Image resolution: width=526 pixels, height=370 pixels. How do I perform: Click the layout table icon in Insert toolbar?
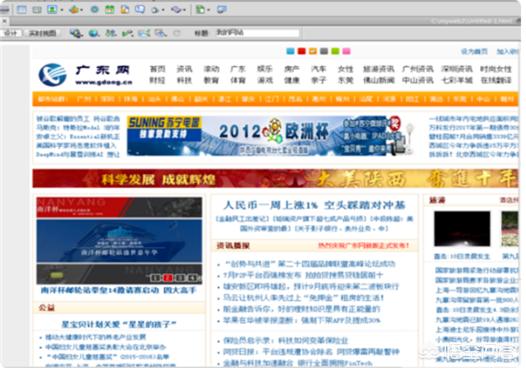coord(22,9)
